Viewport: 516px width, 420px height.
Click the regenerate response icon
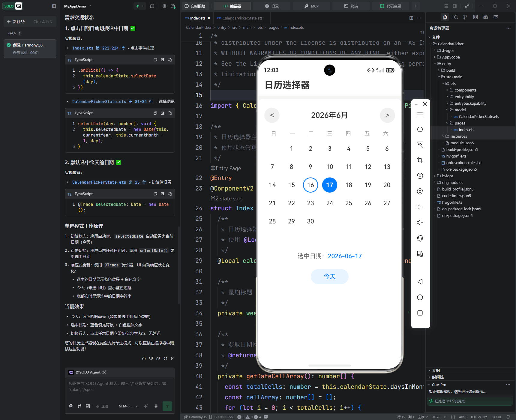tap(165, 358)
